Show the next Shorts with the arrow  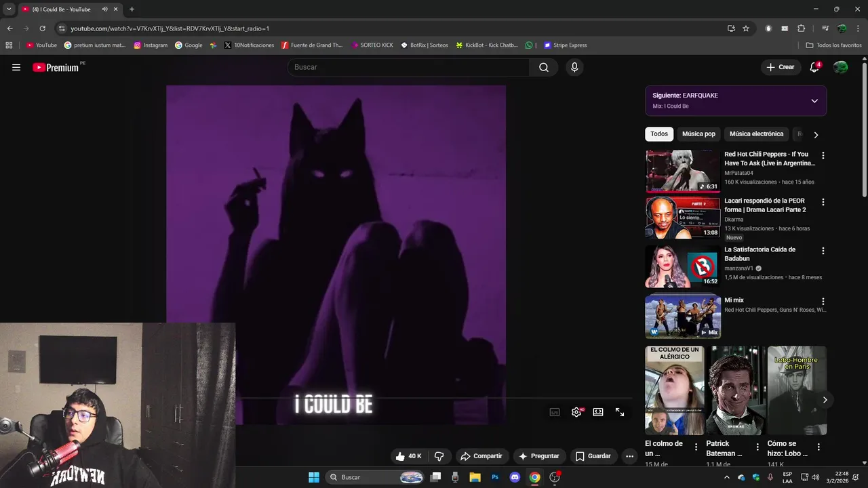[x=825, y=400]
